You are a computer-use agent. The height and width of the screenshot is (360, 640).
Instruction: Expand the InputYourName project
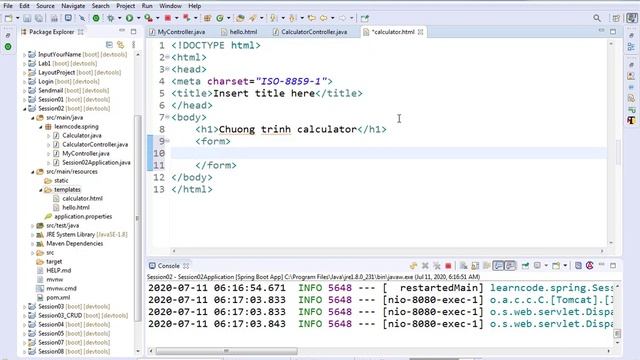tap(24, 55)
